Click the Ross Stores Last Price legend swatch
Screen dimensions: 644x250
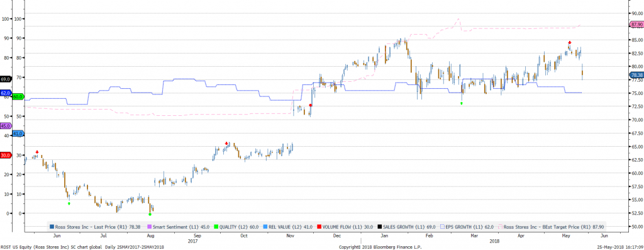tap(52, 226)
